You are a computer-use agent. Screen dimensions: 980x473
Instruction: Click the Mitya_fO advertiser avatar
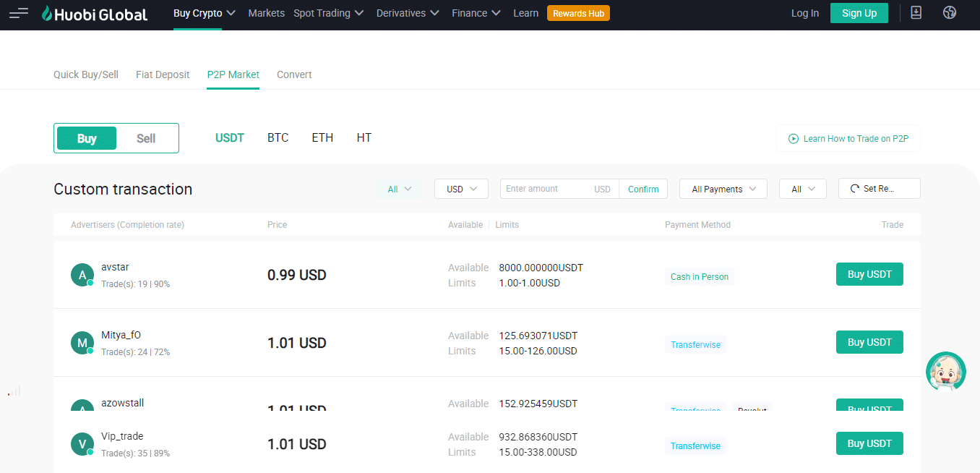(x=82, y=343)
